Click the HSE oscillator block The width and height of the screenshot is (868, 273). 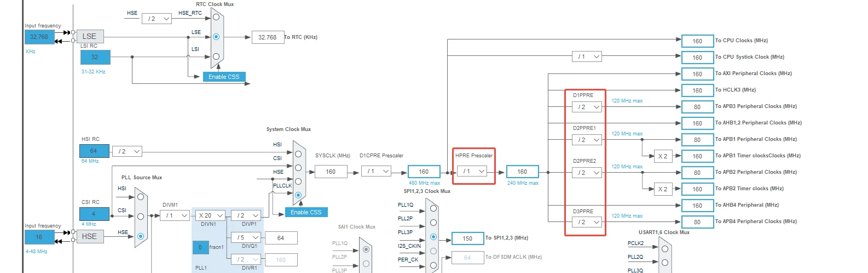[x=90, y=236]
